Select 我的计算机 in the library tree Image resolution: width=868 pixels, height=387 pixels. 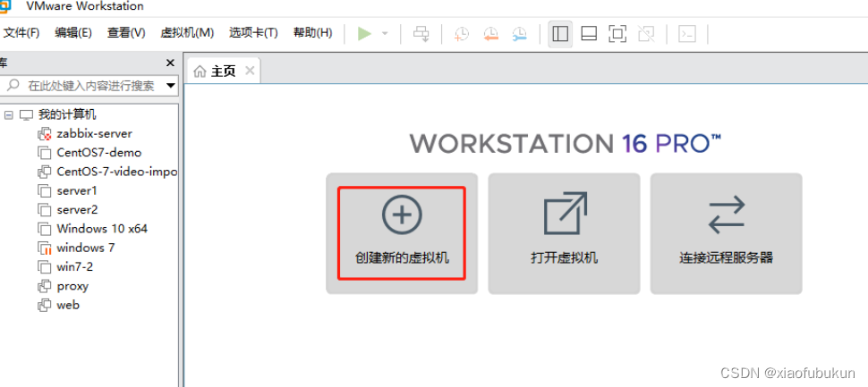click(67, 115)
